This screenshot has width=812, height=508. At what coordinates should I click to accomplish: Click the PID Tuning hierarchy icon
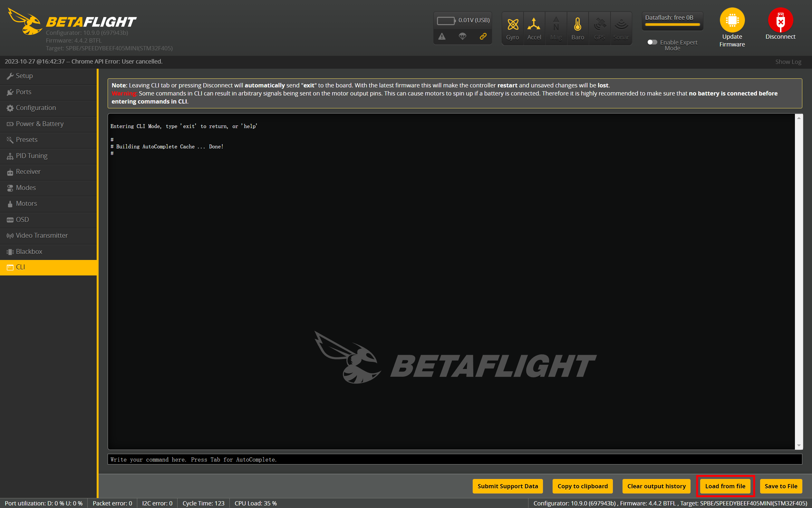10,156
